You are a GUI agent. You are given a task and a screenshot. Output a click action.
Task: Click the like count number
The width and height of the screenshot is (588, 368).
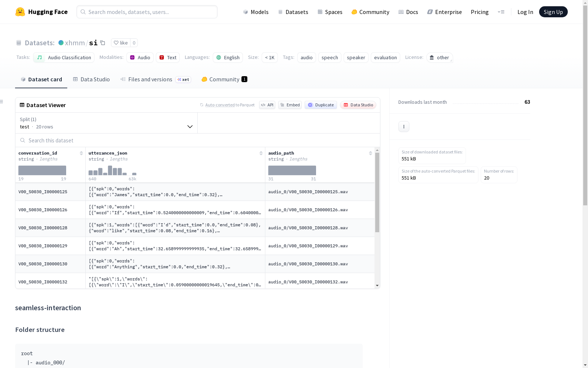134,43
